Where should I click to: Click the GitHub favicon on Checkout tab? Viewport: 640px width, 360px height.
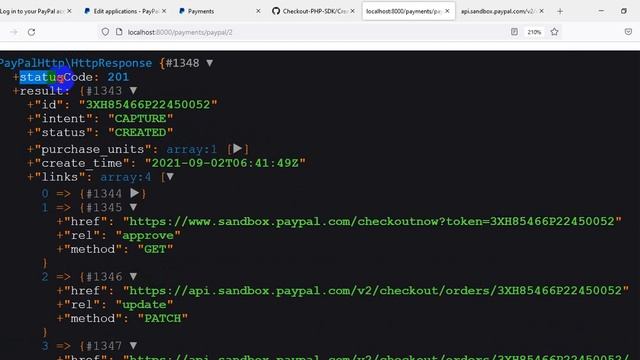[x=276, y=11]
